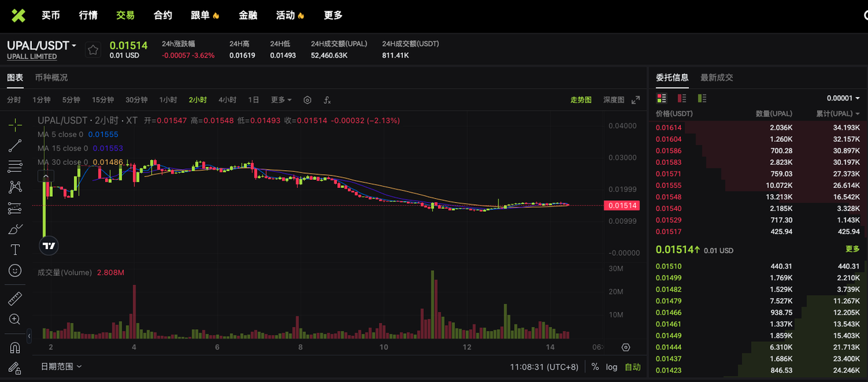Screen dimensions: 868x382
Task: Expand 更多 interval options dropdown
Action: [x=281, y=100]
